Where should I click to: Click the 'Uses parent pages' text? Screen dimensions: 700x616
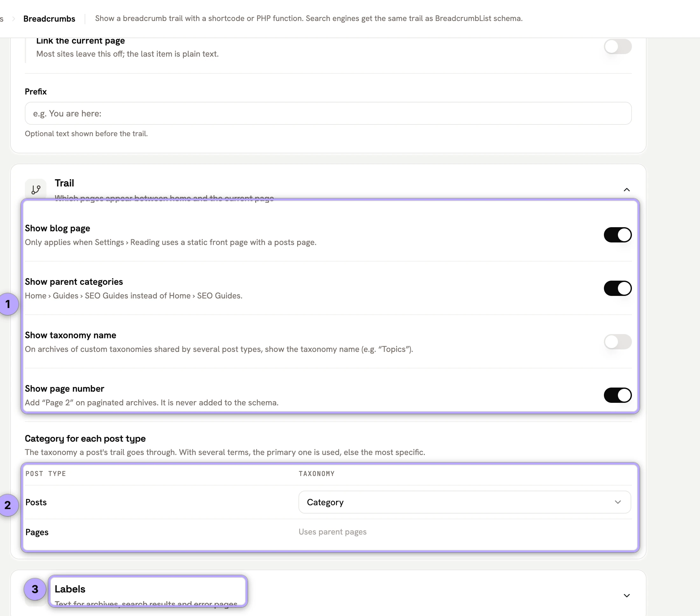332,532
